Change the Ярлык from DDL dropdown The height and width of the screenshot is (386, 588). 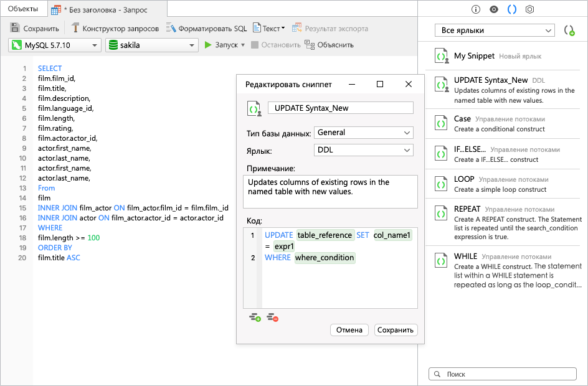point(364,150)
